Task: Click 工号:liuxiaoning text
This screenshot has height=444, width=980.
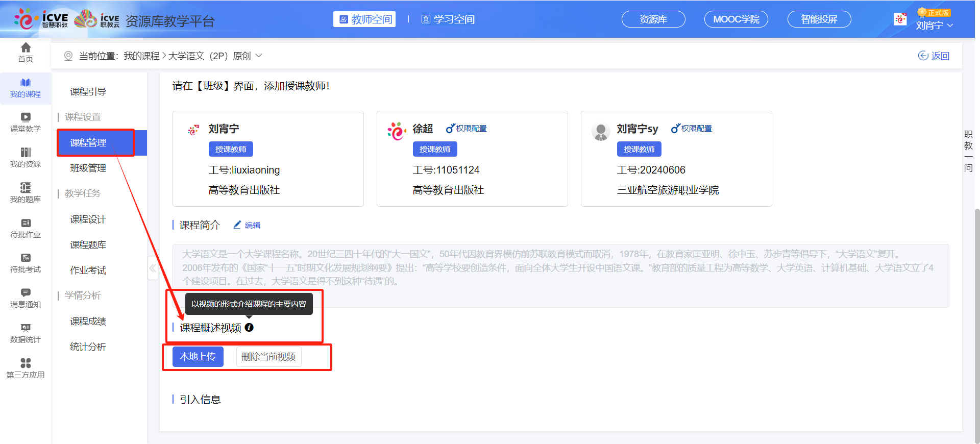Action: pyautogui.click(x=244, y=170)
